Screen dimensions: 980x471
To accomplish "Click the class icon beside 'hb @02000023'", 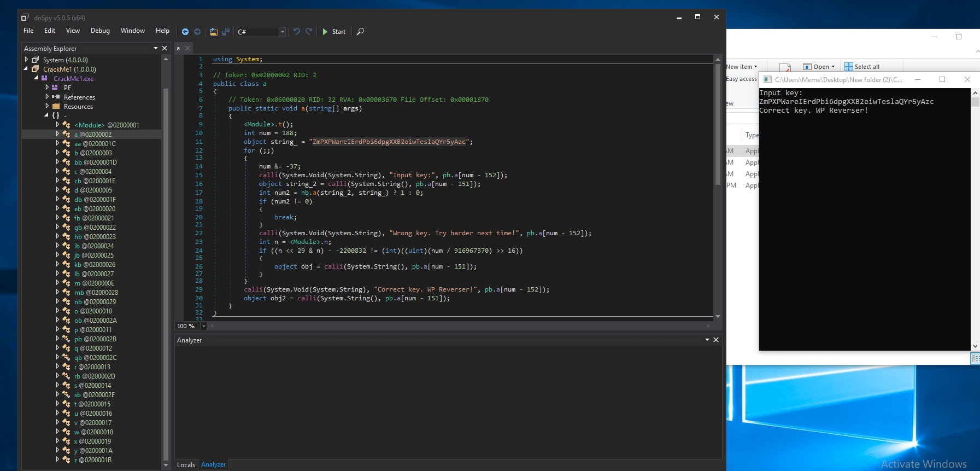I will 66,236.
